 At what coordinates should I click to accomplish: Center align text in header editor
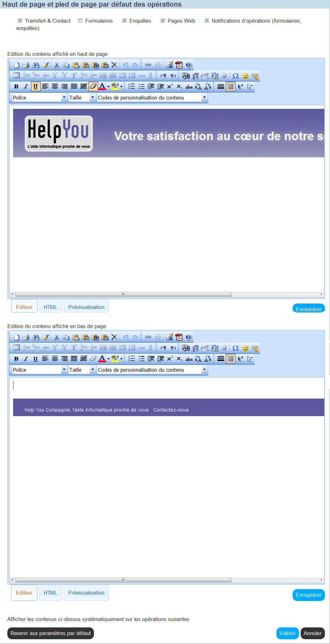pos(55,86)
